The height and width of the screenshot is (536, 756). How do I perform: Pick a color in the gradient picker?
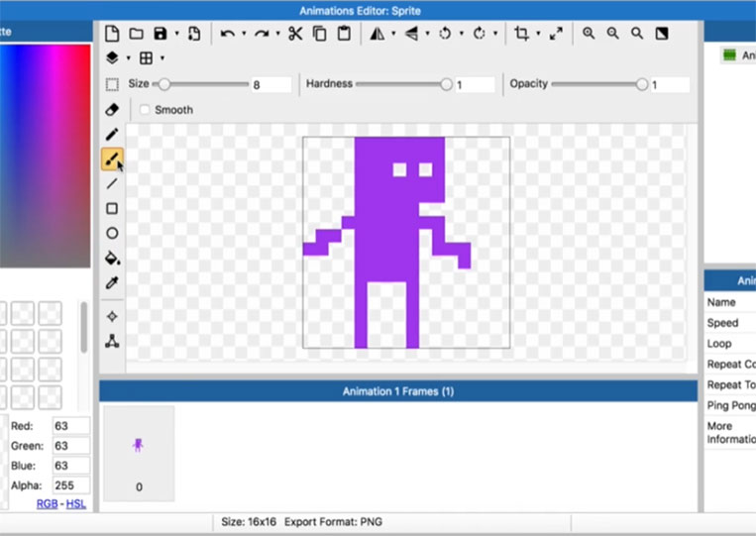point(45,156)
